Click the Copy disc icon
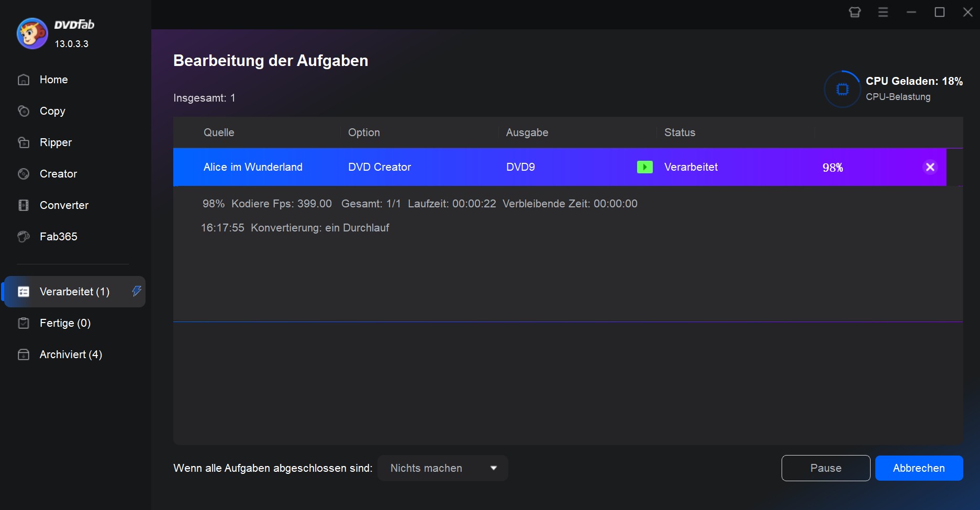This screenshot has width=980, height=510. tap(24, 111)
